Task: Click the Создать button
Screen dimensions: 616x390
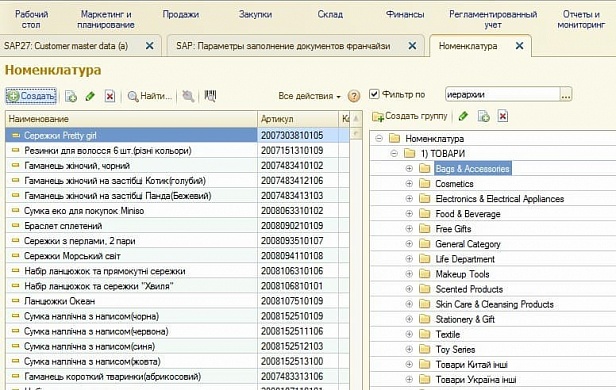Action: click(31, 96)
